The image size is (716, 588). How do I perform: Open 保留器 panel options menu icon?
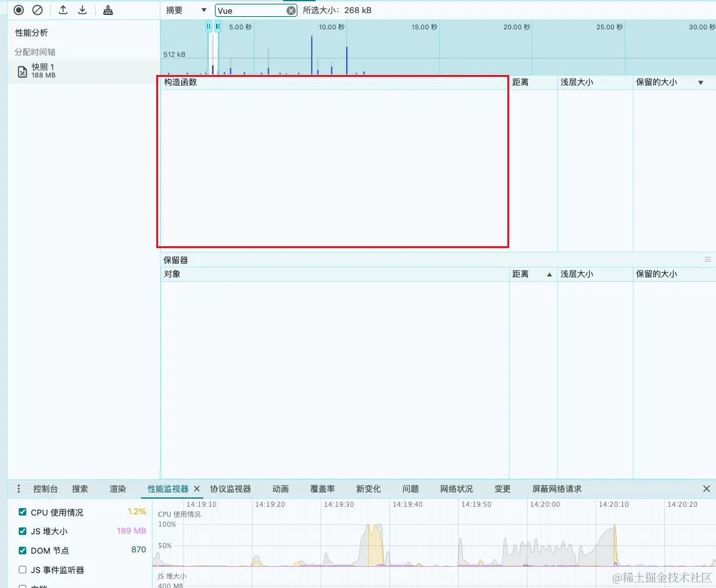click(x=707, y=259)
